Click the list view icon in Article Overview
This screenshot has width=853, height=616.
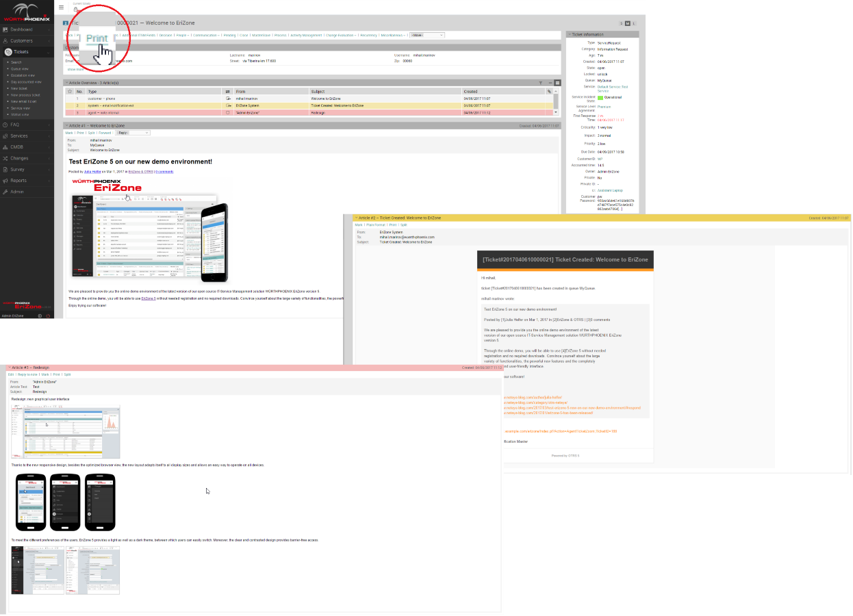tap(557, 82)
